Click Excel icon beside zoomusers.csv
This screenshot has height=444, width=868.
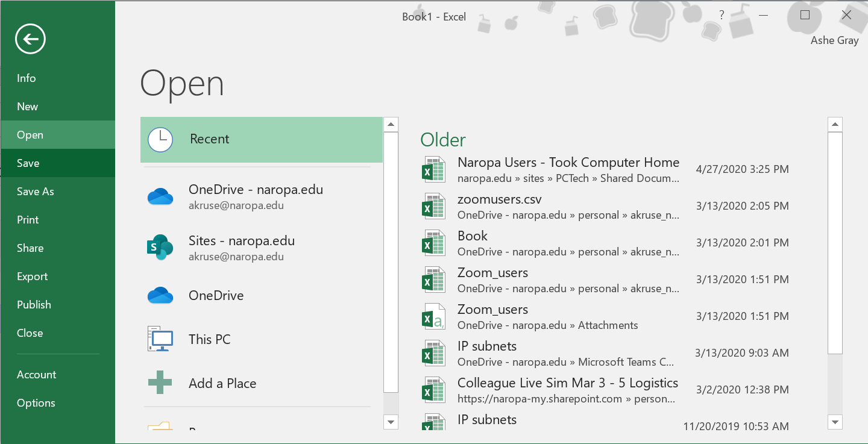click(x=433, y=207)
